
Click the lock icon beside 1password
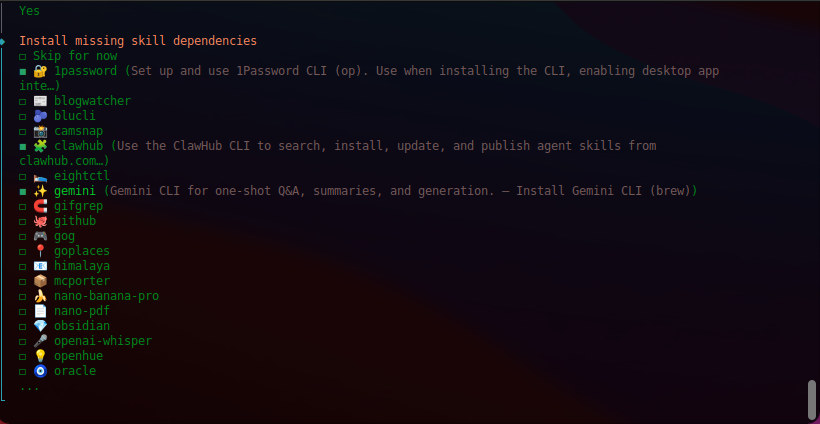pos(40,72)
